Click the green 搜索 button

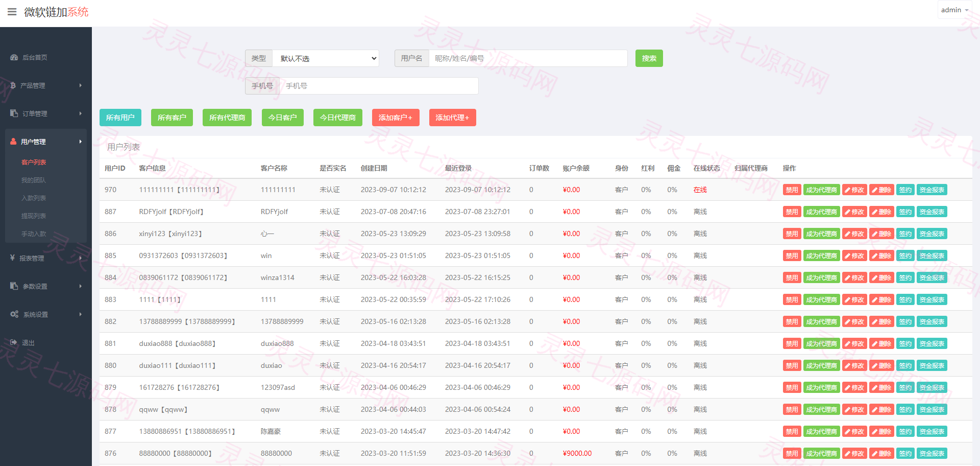tap(649, 58)
